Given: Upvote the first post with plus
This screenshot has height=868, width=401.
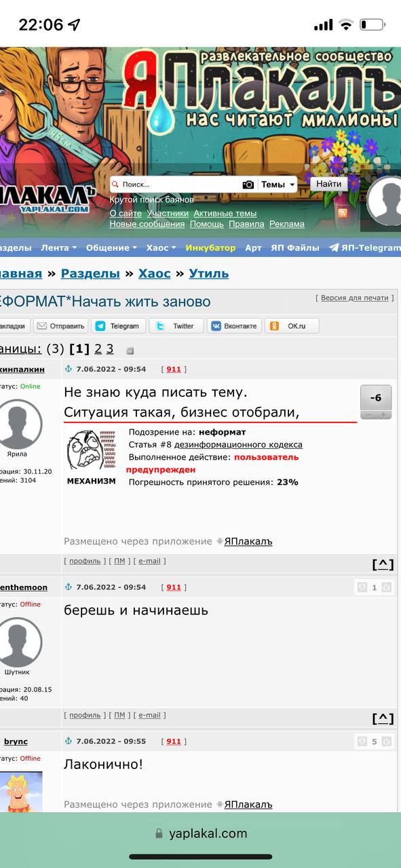Looking at the screenshot, I should point(383,414).
